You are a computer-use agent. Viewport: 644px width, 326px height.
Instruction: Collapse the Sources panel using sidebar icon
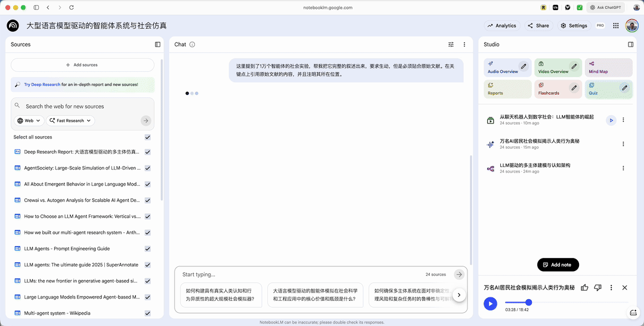(x=157, y=44)
